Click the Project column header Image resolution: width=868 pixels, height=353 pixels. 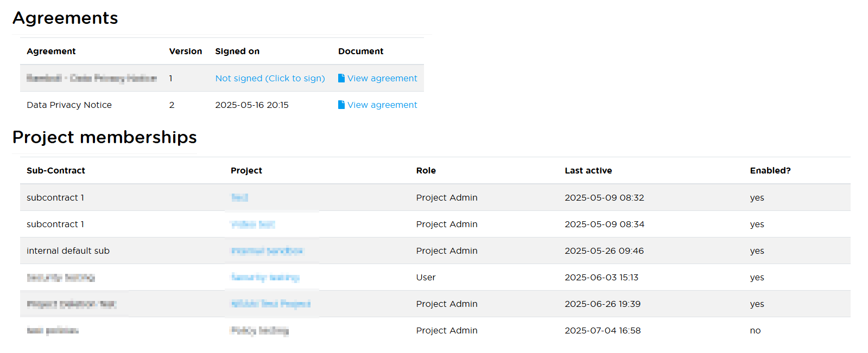pos(246,170)
